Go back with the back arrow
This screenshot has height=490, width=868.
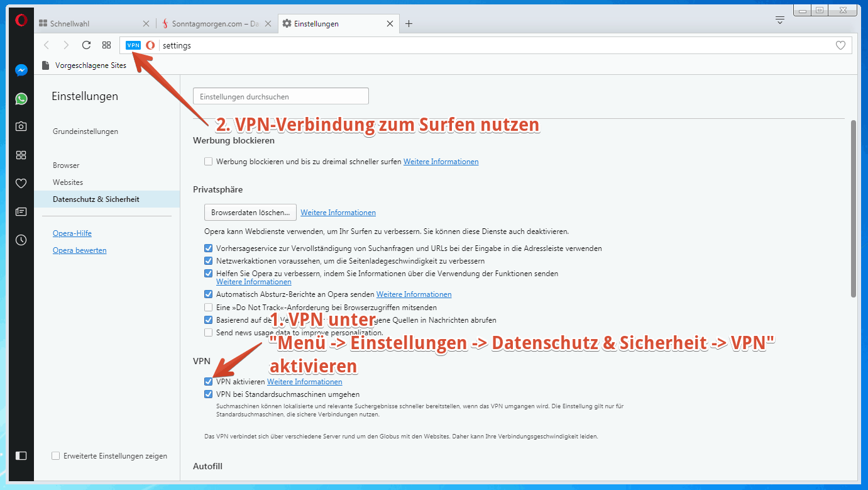[46, 45]
